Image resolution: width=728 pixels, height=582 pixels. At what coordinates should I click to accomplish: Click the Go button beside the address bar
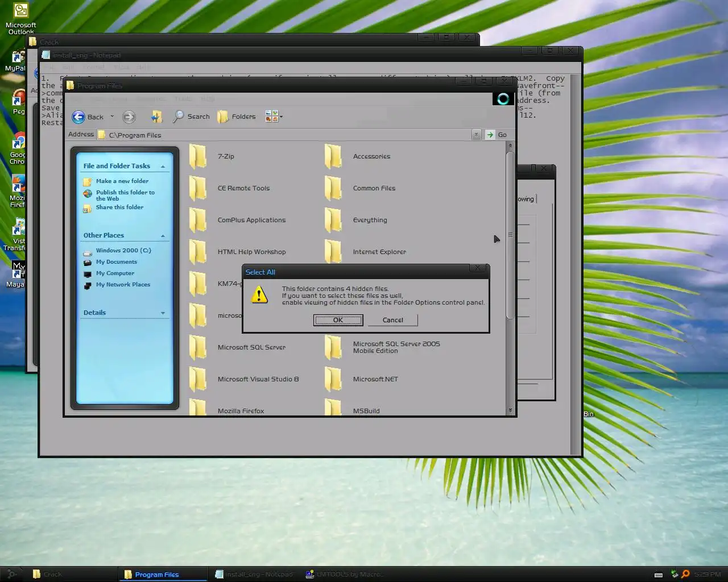click(x=496, y=135)
